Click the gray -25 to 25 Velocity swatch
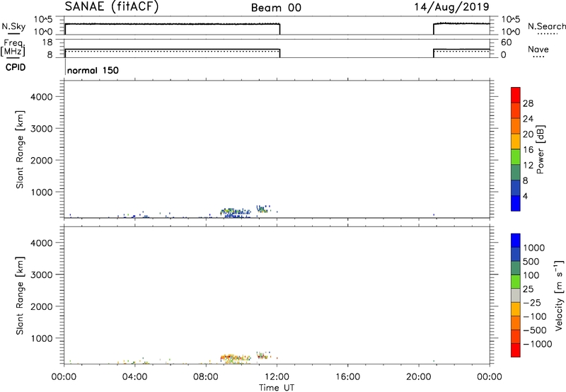The width and height of the screenshot is (566, 392). [516, 295]
